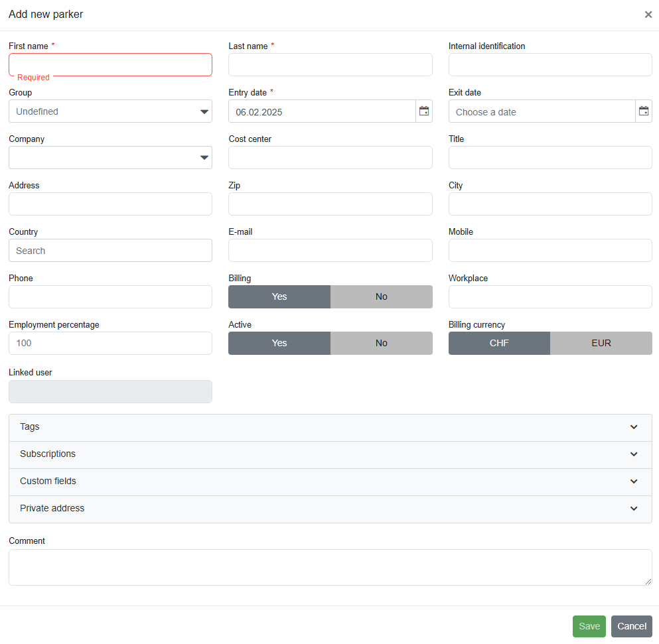Click the Address input field
This screenshot has width=659, height=644.
pyautogui.click(x=111, y=204)
